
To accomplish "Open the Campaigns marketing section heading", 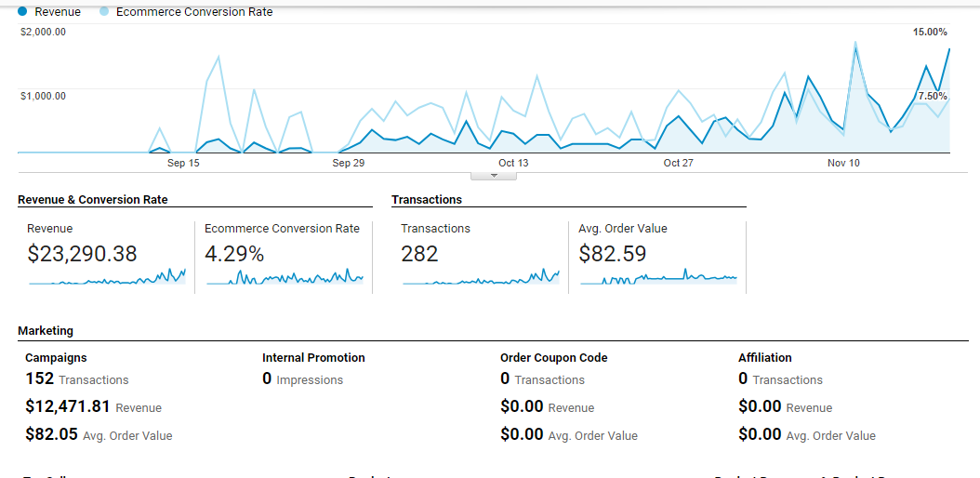I will point(56,357).
